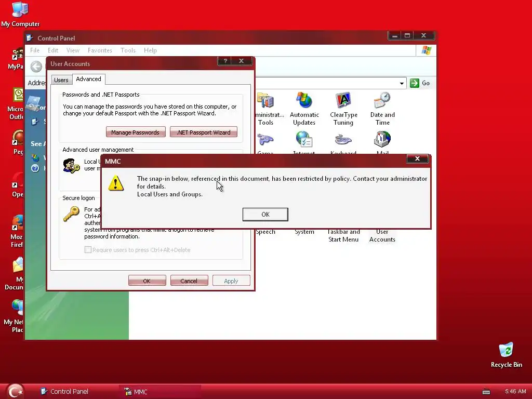Open the Help menu in Control Panel
The image size is (532, 399).
(x=150, y=50)
